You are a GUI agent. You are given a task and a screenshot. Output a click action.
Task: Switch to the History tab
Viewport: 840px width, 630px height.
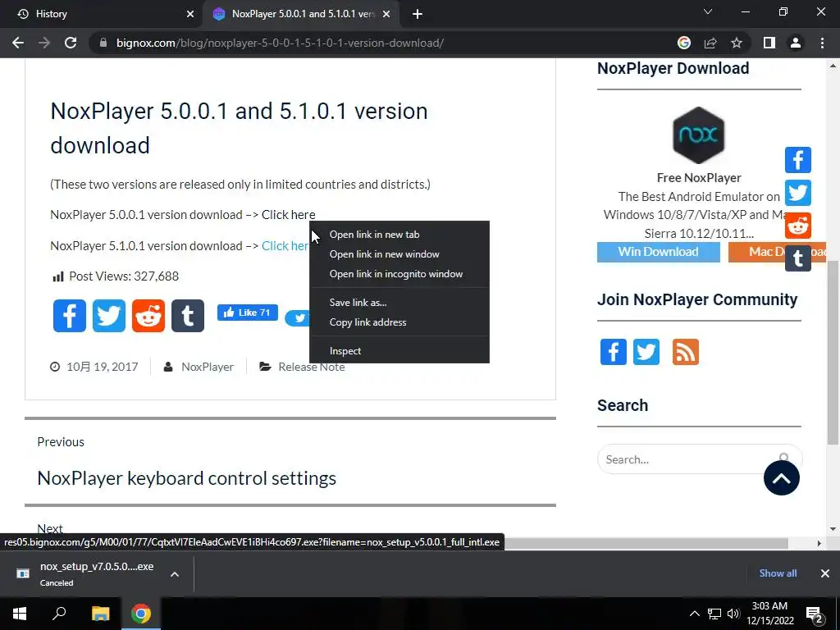click(102, 14)
